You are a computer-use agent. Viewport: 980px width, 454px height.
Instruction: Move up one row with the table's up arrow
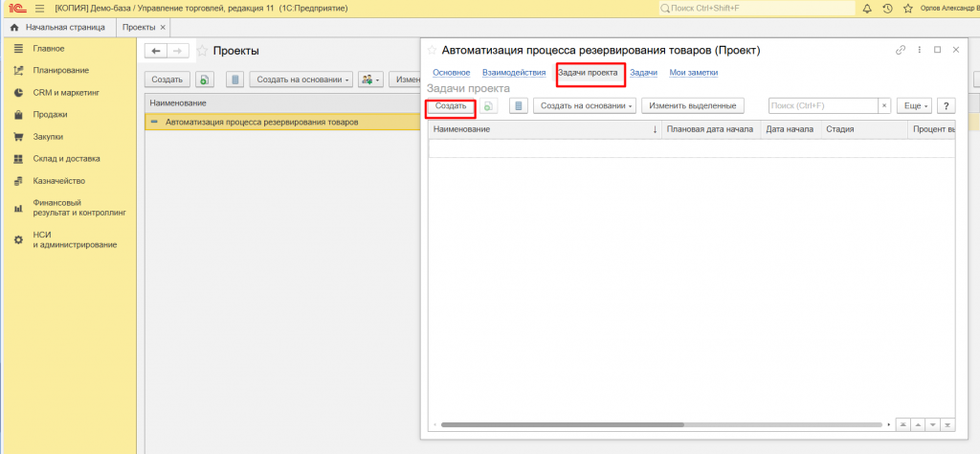point(918,424)
